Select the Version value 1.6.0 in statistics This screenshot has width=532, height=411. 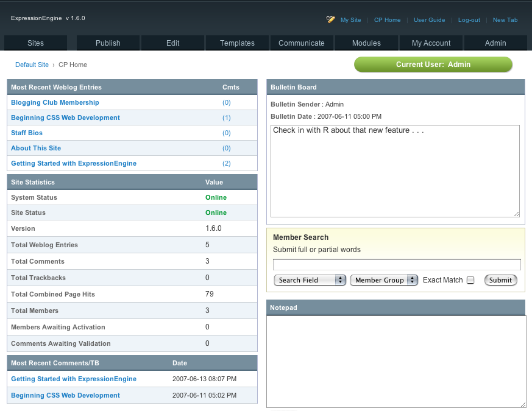pos(213,228)
